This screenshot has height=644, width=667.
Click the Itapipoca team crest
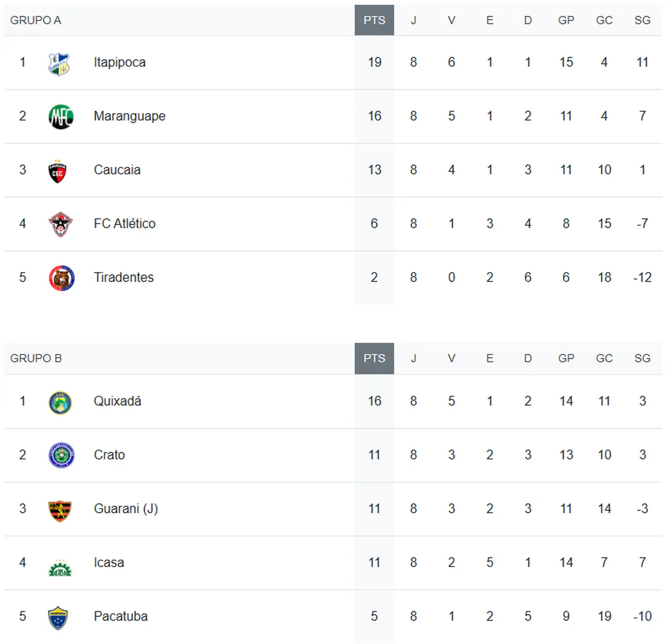(x=59, y=64)
